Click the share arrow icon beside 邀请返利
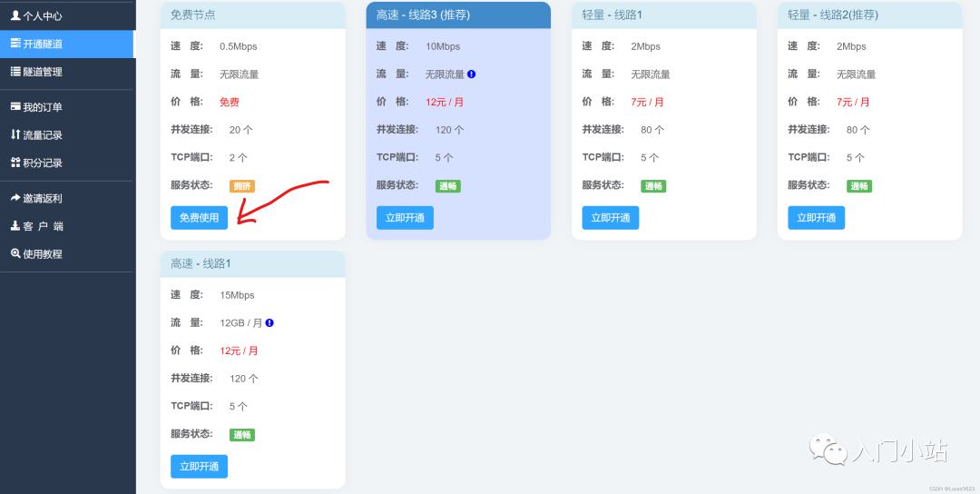 coord(15,198)
